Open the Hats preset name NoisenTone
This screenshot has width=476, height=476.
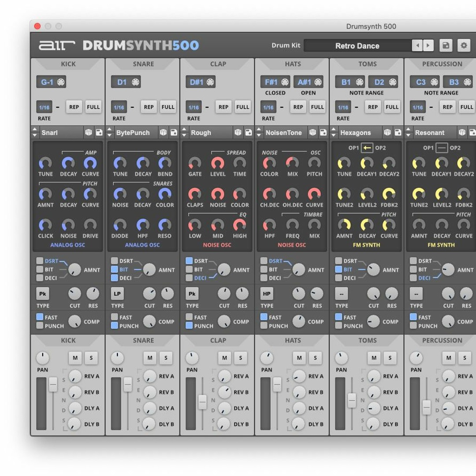point(283,133)
